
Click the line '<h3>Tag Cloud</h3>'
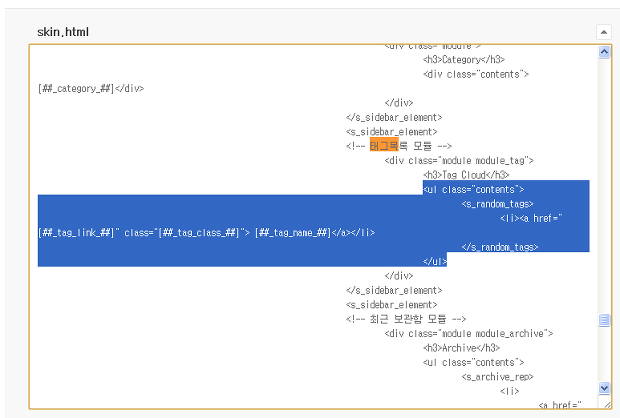point(466,175)
